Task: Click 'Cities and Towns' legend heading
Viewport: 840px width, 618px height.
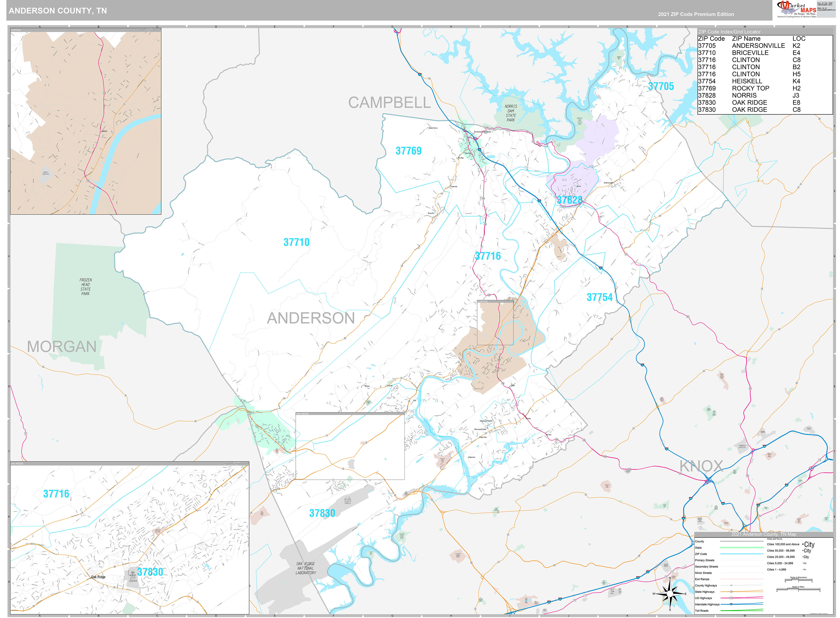Action: [x=775, y=539]
